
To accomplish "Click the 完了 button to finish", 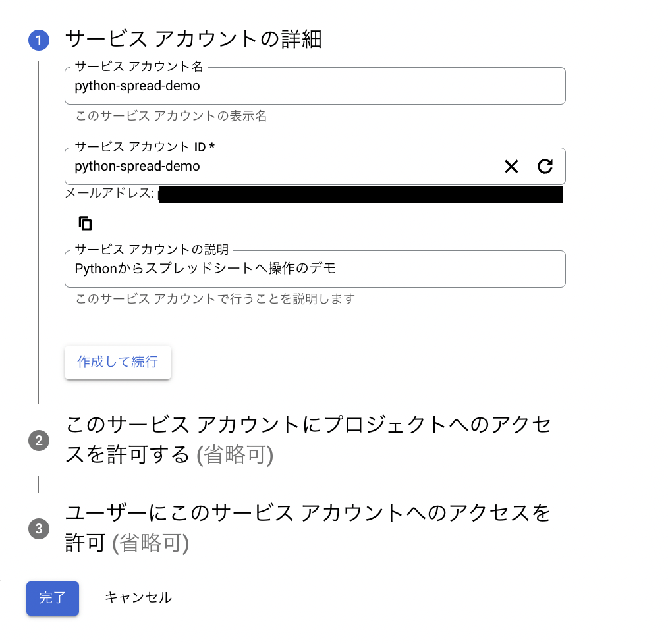I will pyautogui.click(x=52, y=598).
